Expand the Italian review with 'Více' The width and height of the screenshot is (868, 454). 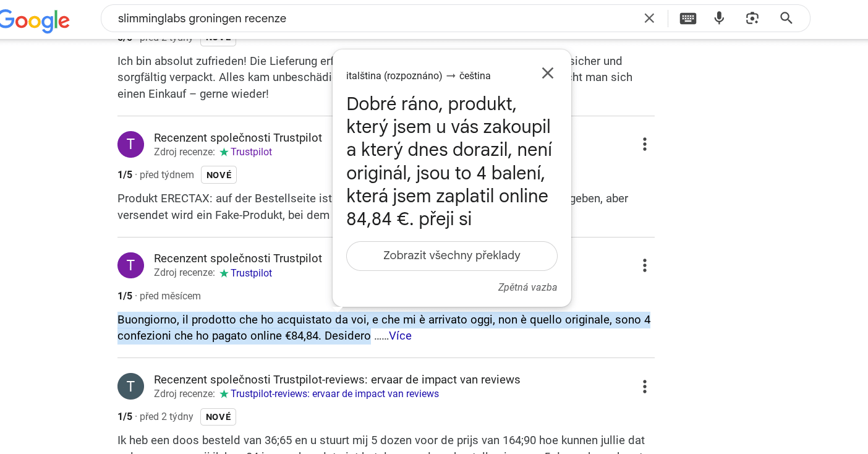point(400,336)
